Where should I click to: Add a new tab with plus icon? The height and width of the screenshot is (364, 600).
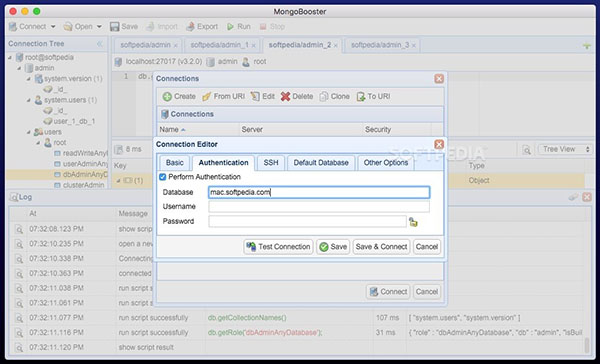point(587,46)
